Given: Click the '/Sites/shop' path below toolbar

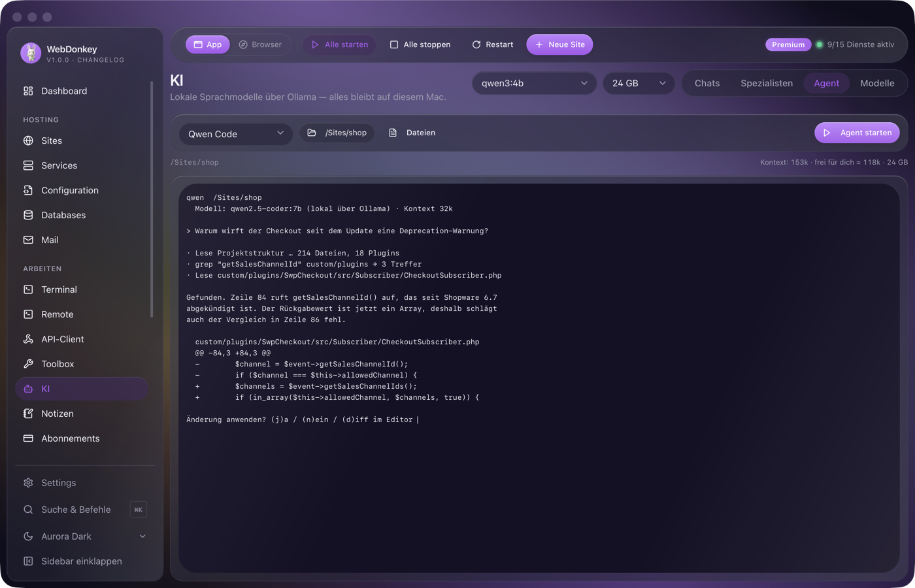Looking at the screenshot, I should coord(195,162).
